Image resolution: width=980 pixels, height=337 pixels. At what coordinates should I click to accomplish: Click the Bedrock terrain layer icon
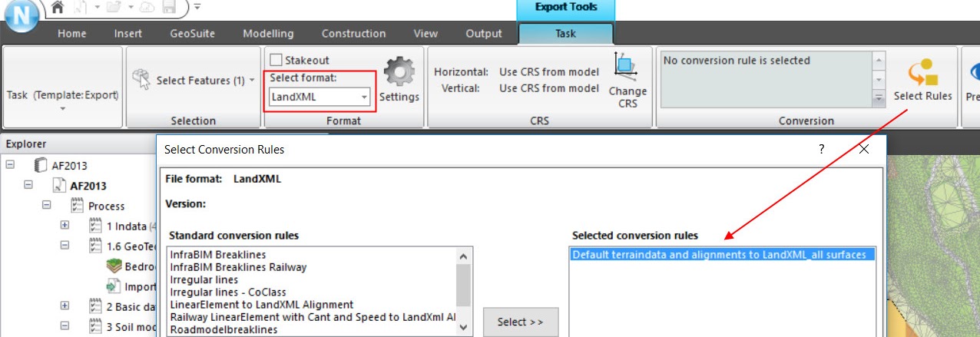(113, 266)
